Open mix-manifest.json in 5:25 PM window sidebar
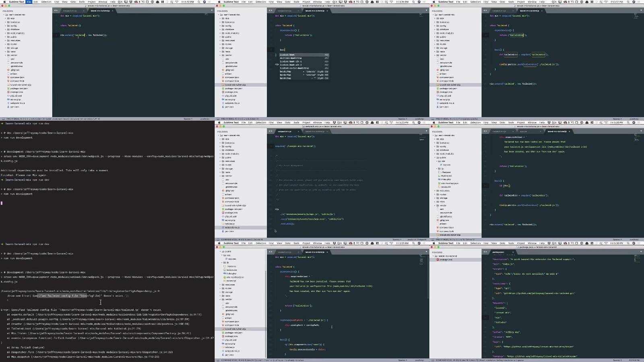Image resolution: width=644 pixels, height=362 pixels. 449,183
